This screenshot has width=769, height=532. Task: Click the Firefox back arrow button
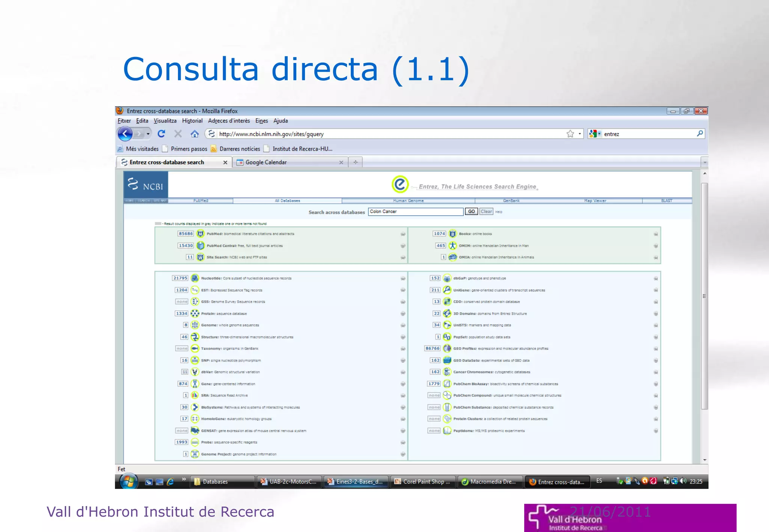(x=125, y=134)
